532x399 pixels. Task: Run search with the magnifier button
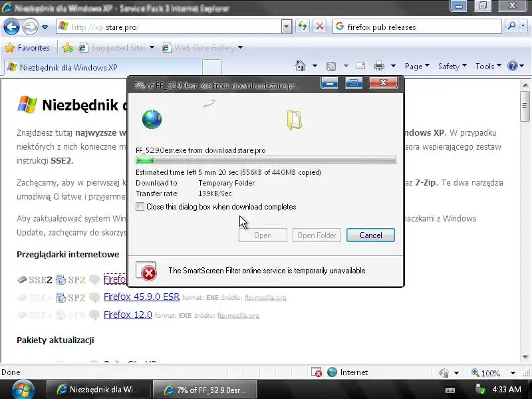pyautogui.click(x=511, y=27)
